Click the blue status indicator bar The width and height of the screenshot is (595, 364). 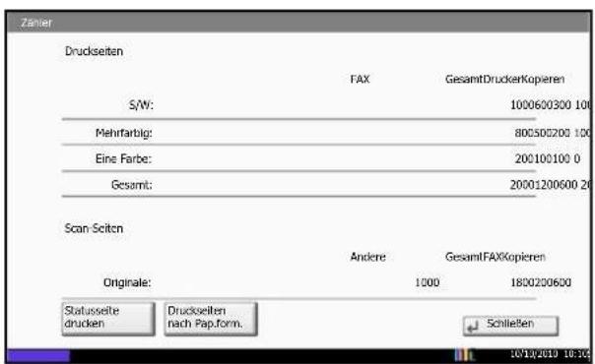38,356
